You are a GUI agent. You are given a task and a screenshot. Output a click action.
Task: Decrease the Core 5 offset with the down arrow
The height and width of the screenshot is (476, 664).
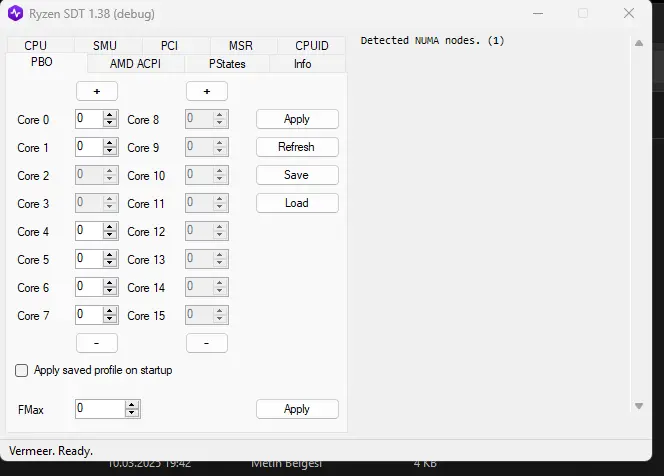pos(110,263)
